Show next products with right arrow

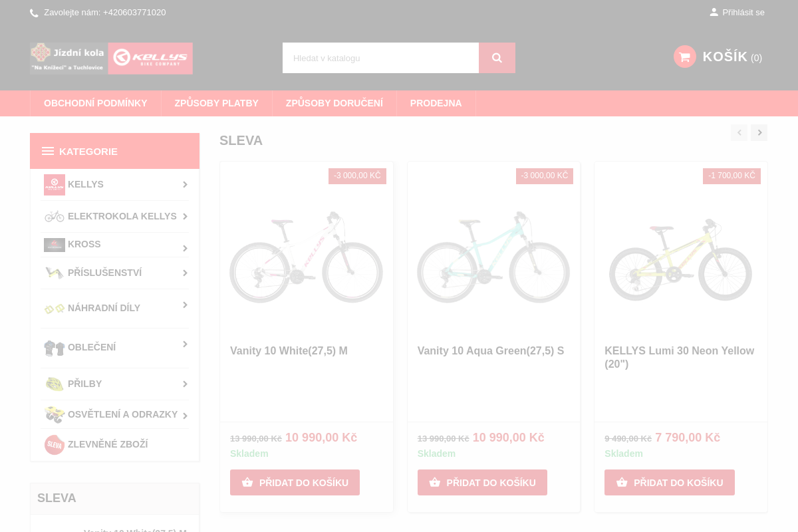coord(759,132)
